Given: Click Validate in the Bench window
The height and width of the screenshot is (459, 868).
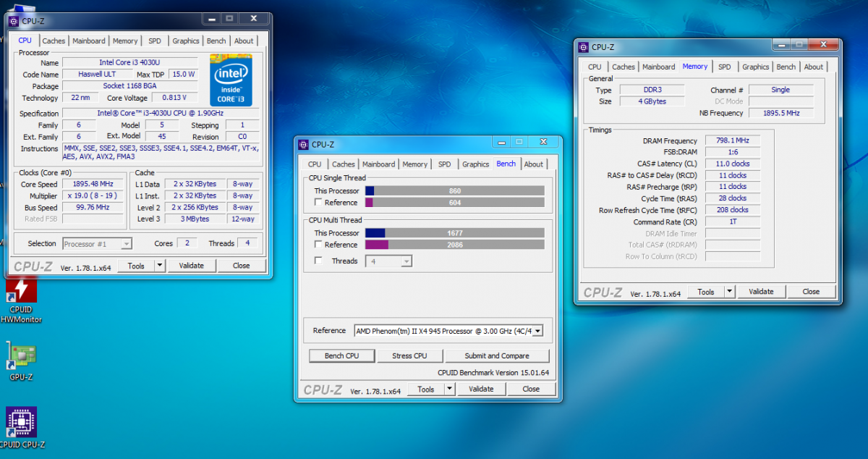Looking at the screenshot, I should coord(481,389).
